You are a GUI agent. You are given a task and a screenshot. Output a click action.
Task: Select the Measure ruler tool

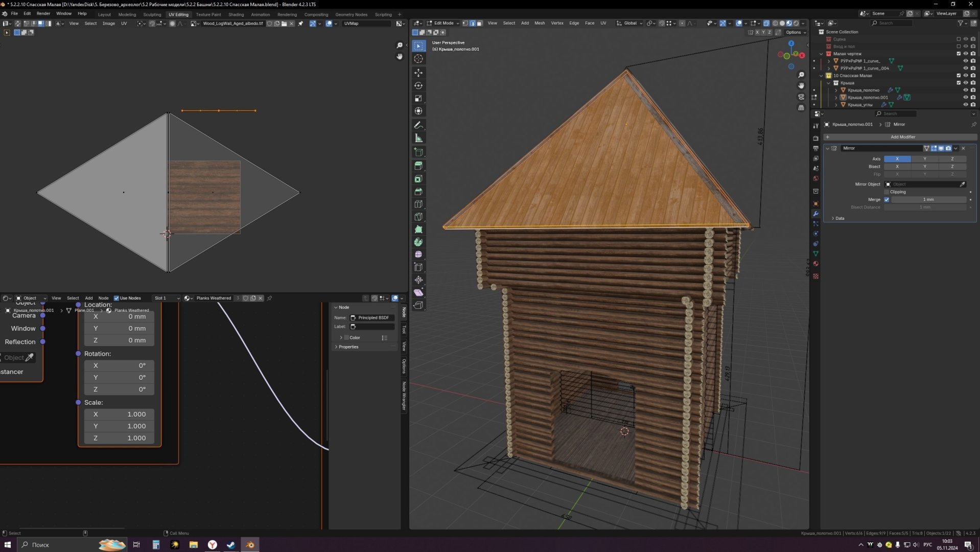(418, 139)
